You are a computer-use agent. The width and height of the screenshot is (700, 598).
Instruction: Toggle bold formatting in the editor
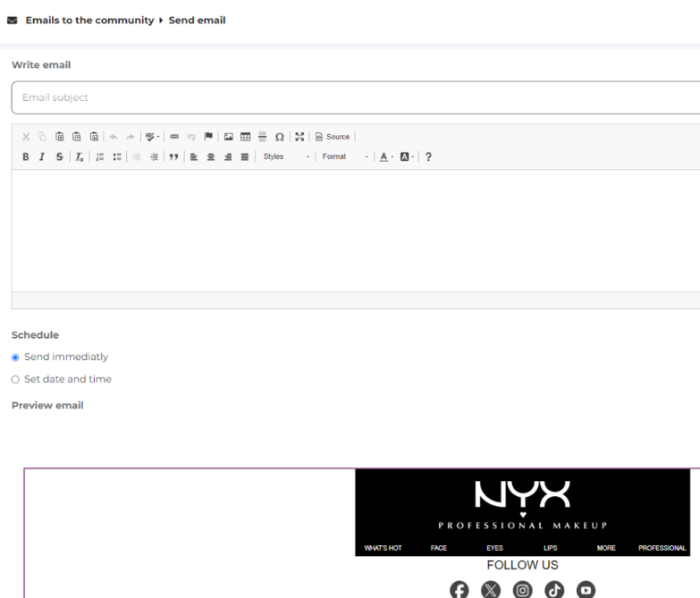(x=25, y=156)
